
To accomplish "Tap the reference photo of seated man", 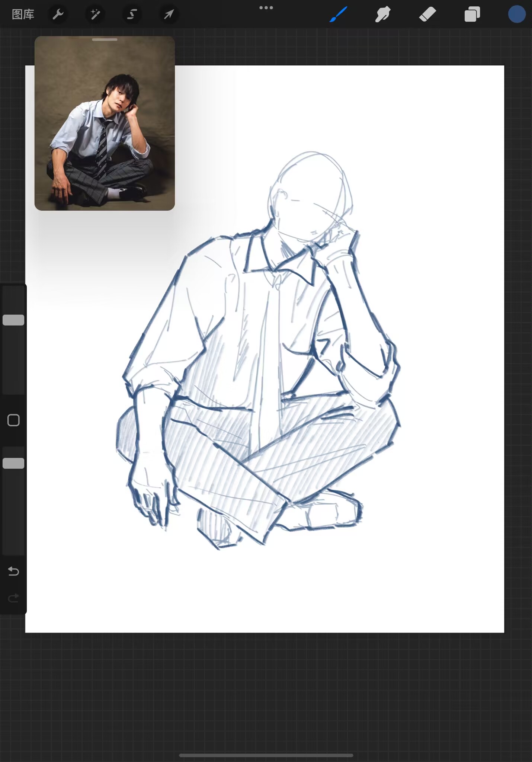I will 105,127.
